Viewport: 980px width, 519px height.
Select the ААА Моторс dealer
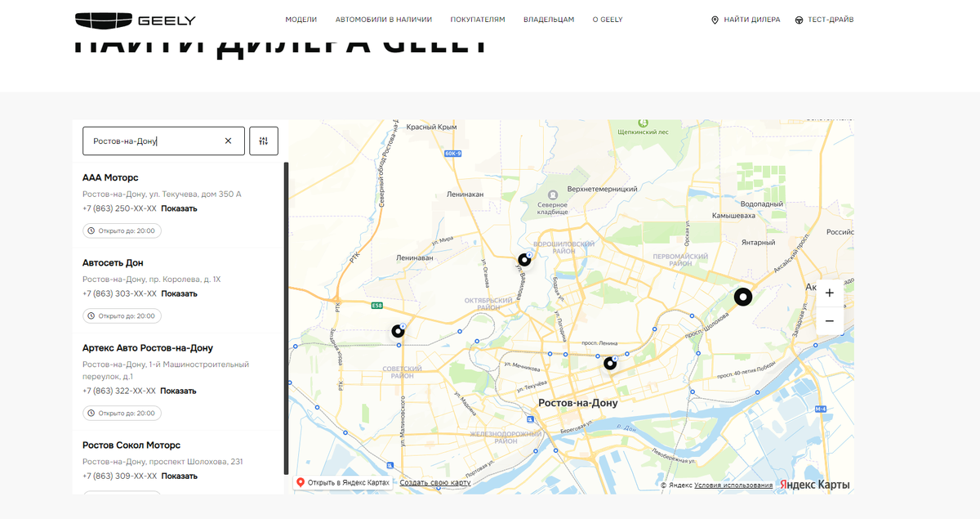click(x=110, y=177)
